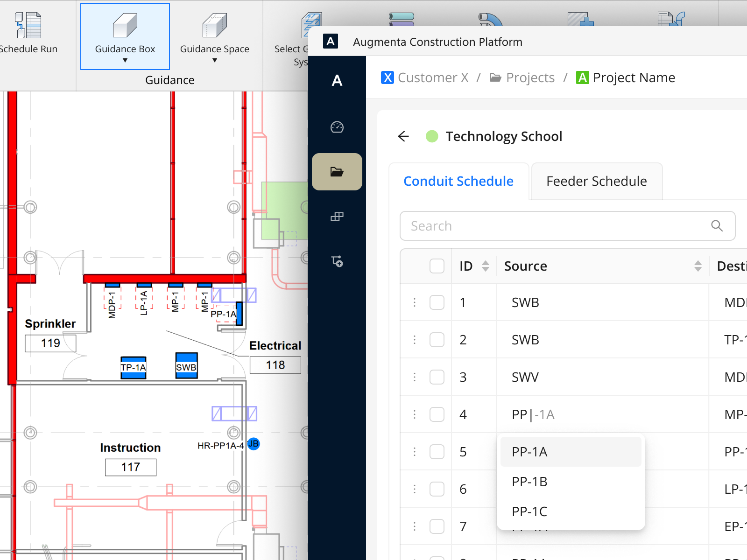Click the search magnifier icon
This screenshot has height=560, width=747.
[717, 226]
